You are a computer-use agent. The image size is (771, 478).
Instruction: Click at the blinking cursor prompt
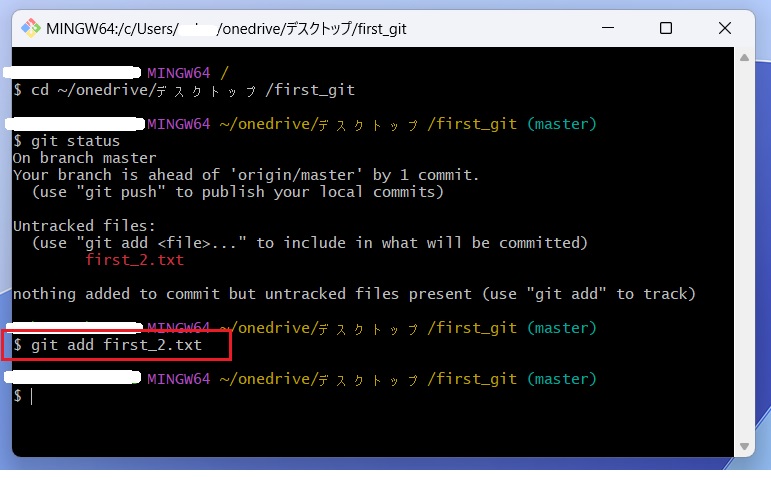coord(31,396)
